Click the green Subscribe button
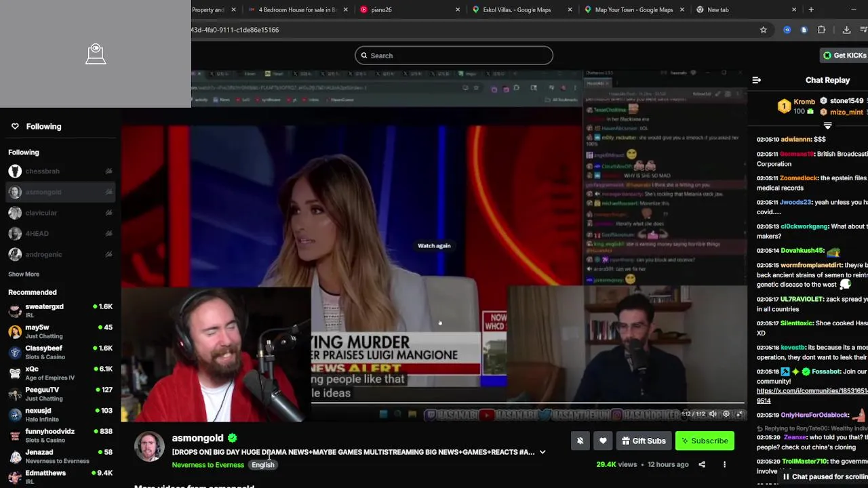This screenshot has width=868, height=488. [x=705, y=441]
